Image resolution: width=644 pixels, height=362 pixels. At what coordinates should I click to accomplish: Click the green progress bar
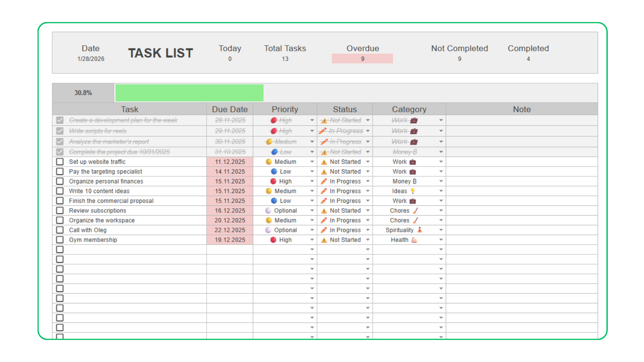pos(189,93)
